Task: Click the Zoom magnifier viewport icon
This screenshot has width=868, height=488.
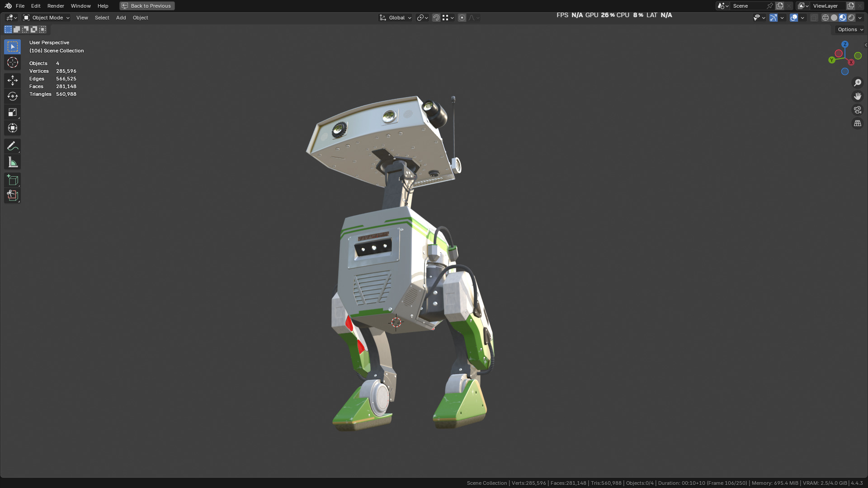Action: 857,83
